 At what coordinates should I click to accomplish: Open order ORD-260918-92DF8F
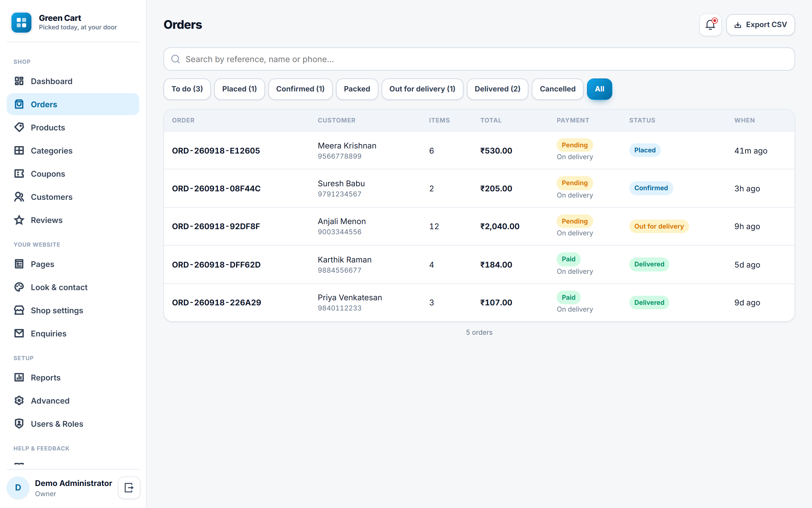click(216, 226)
